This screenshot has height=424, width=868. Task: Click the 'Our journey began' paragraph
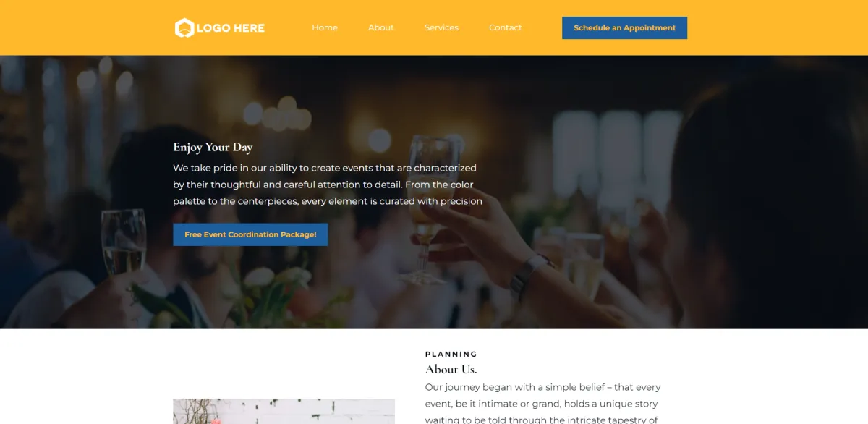[x=543, y=403]
